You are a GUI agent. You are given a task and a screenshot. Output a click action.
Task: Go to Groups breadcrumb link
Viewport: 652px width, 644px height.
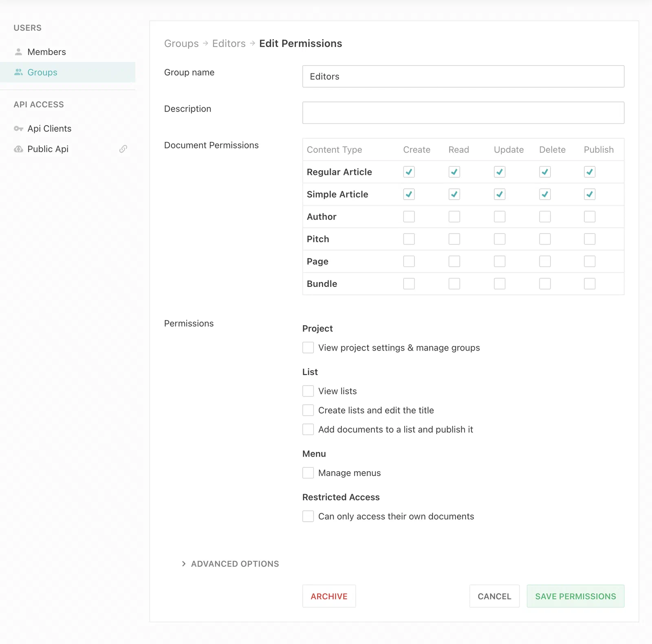[x=181, y=44]
